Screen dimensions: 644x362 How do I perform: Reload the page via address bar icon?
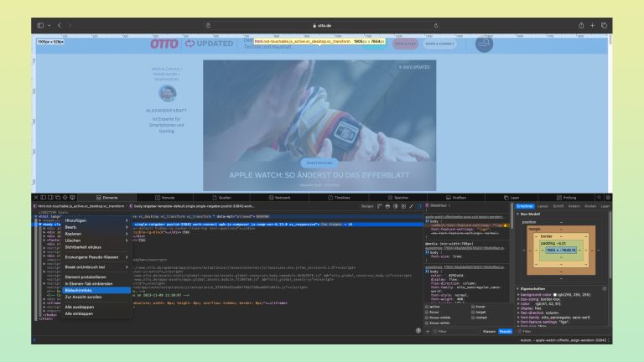pos(434,25)
